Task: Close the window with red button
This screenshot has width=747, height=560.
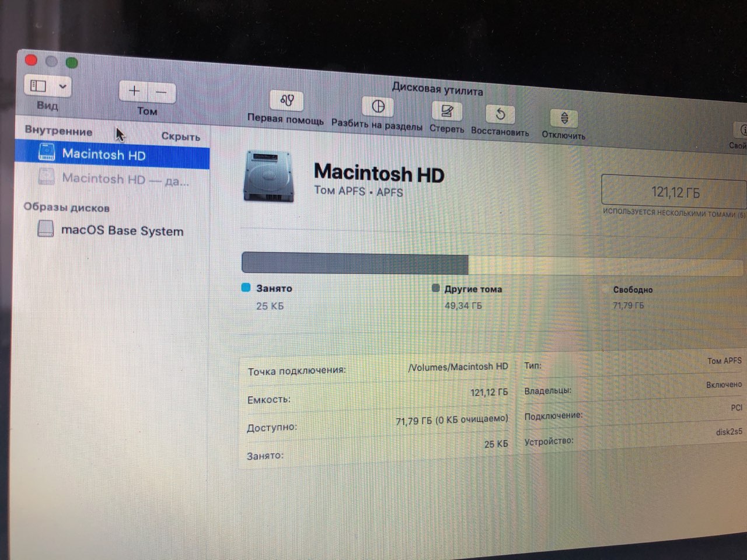Action: point(31,60)
